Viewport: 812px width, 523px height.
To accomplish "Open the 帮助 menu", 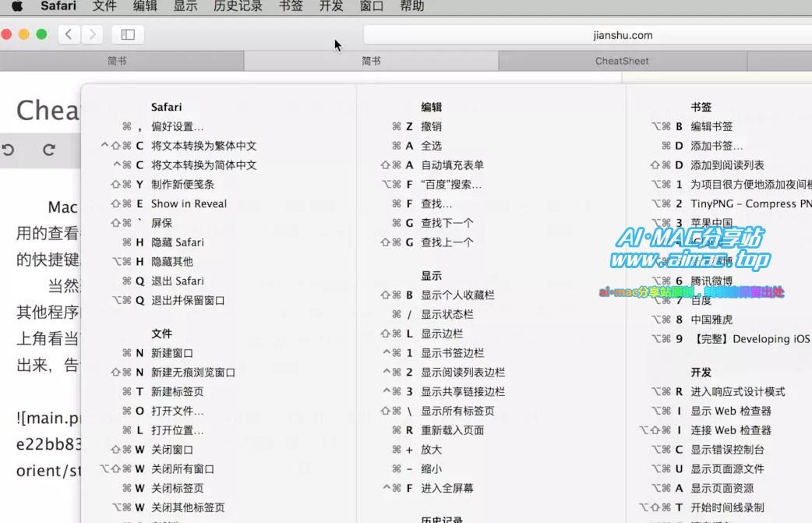I will coord(412,6).
